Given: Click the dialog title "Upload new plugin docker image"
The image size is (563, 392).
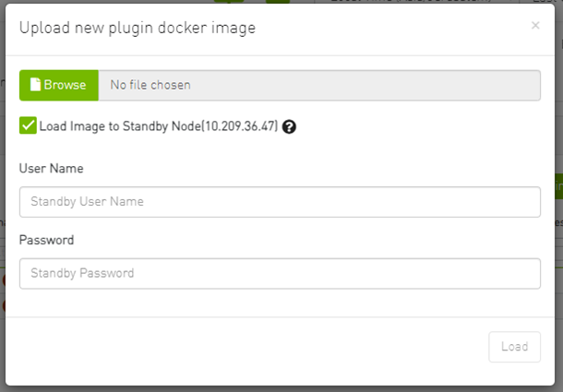Looking at the screenshot, I should click(138, 28).
